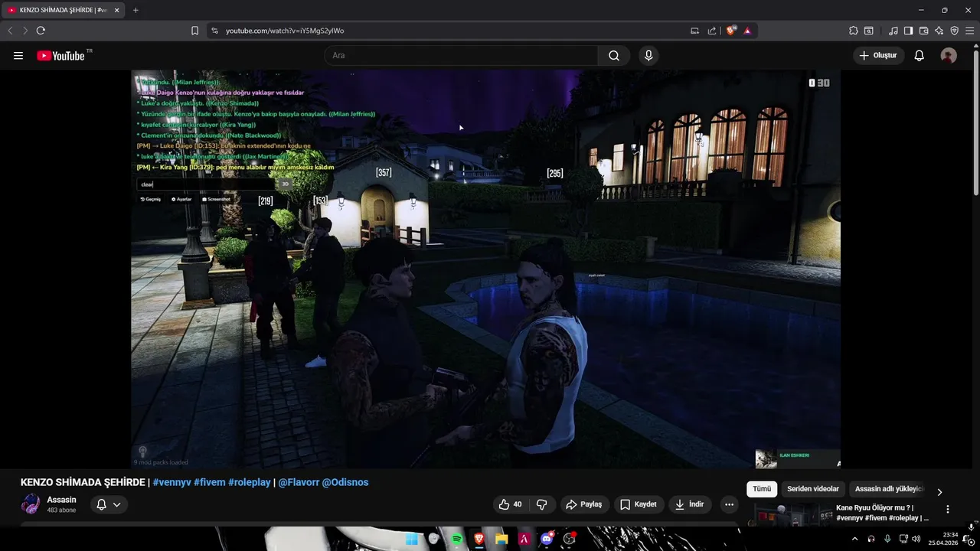Go back with browser back arrow
The image size is (980, 551).
[10, 31]
